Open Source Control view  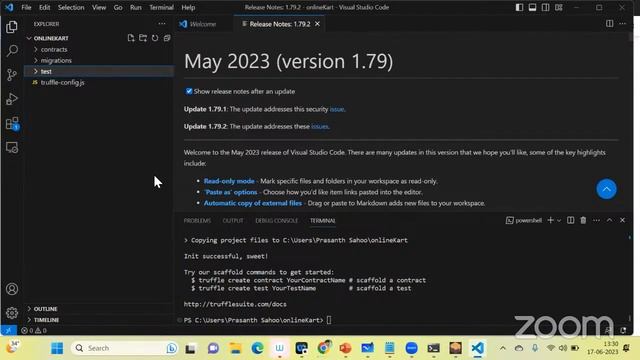click(x=12, y=75)
